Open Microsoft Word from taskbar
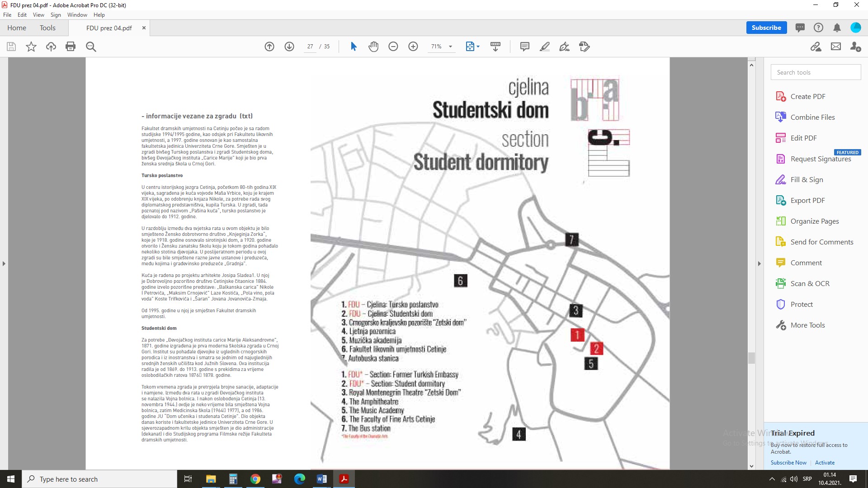868x488 pixels. tap(322, 479)
